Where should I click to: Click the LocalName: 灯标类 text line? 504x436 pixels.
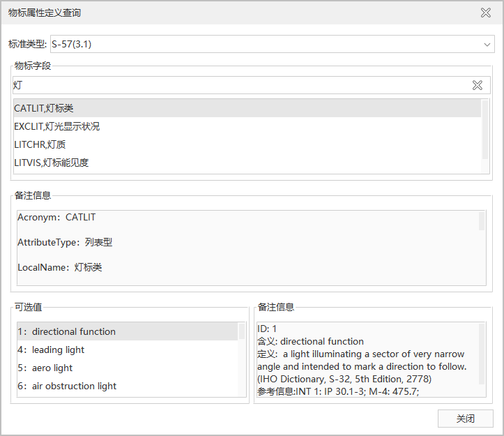click(x=60, y=267)
